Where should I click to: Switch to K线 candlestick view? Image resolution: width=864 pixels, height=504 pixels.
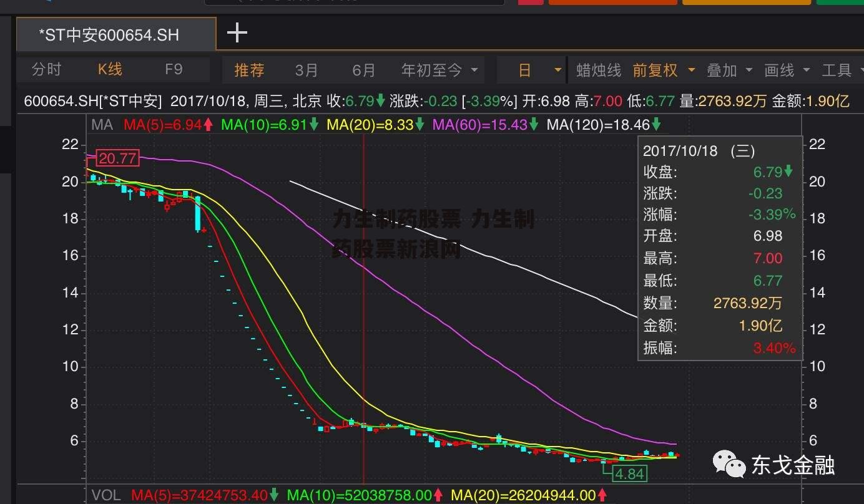[x=110, y=69]
